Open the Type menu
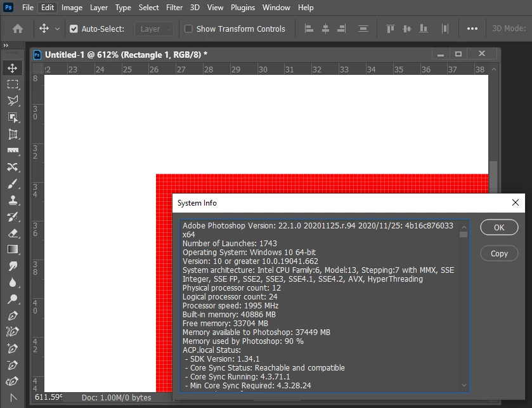Screen dimensions: 532x408 pos(123,8)
